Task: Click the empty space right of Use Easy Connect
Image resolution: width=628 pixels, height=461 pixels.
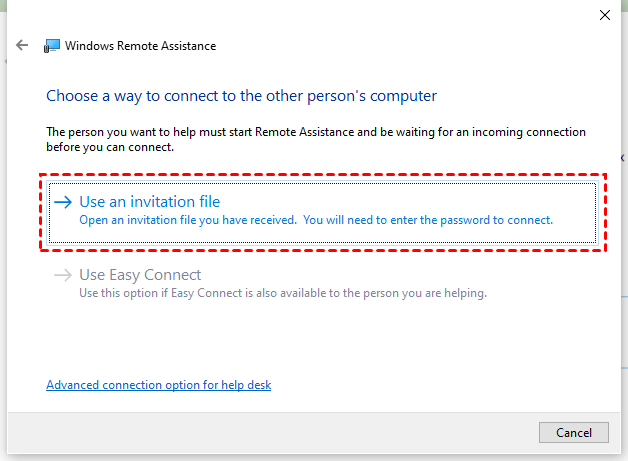Action: coord(400,275)
